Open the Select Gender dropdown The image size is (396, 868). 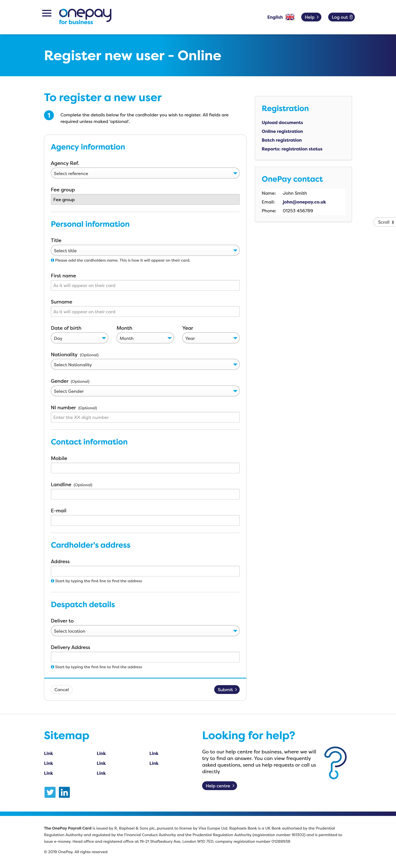coord(145,391)
